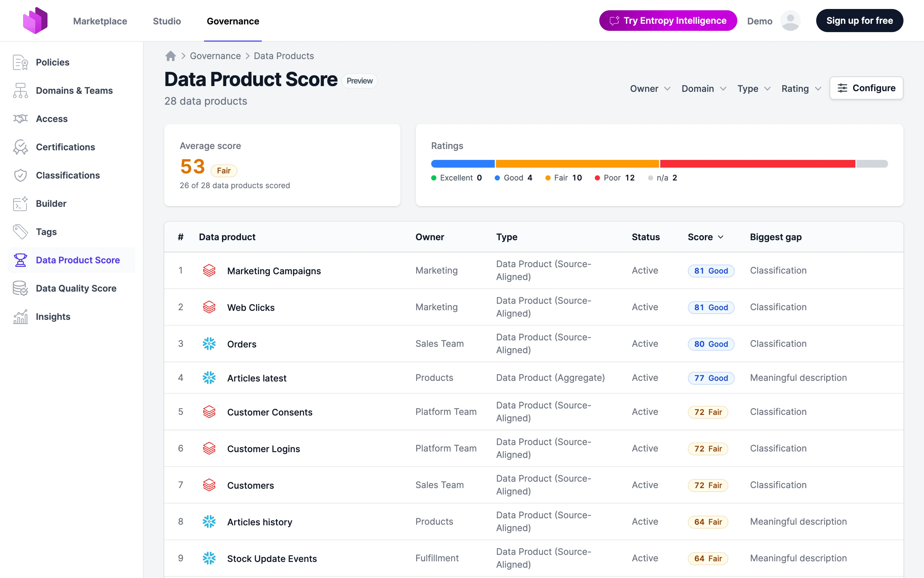924x578 pixels.
Task: Click the Data product column header
Action: point(227,237)
